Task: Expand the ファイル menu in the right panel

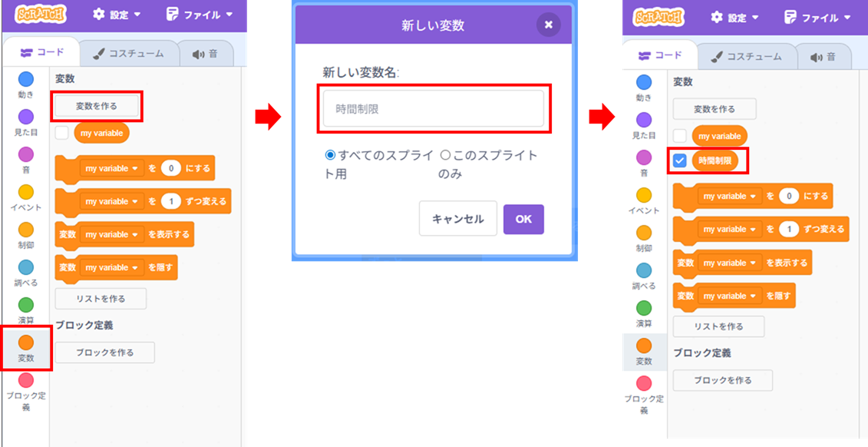Action: pyautogui.click(x=817, y=17)
